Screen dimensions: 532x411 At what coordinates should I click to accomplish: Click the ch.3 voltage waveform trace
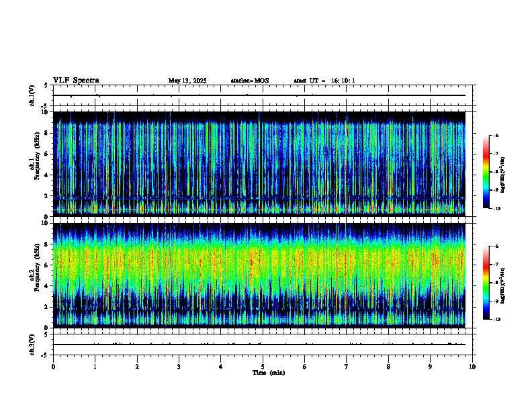[x=259, y=345]
